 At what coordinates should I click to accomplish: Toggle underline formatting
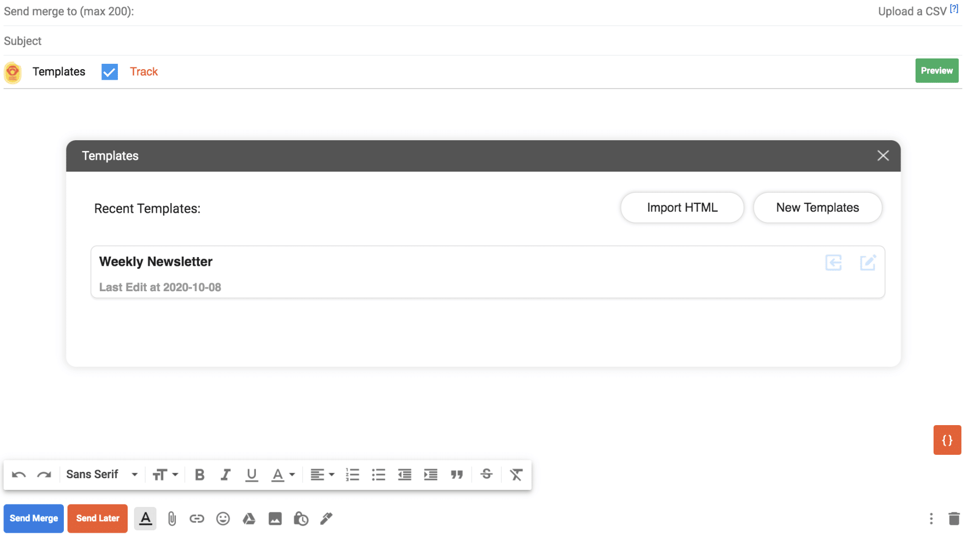tap(251, 475)
